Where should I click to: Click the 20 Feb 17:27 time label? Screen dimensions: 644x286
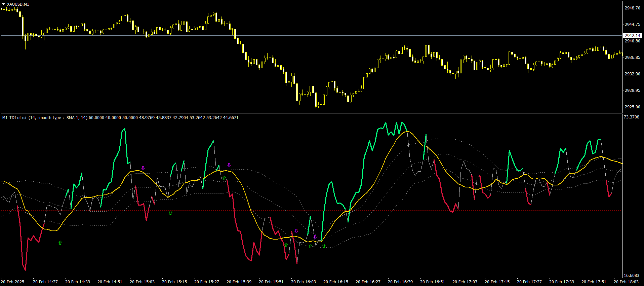point(529,282)
